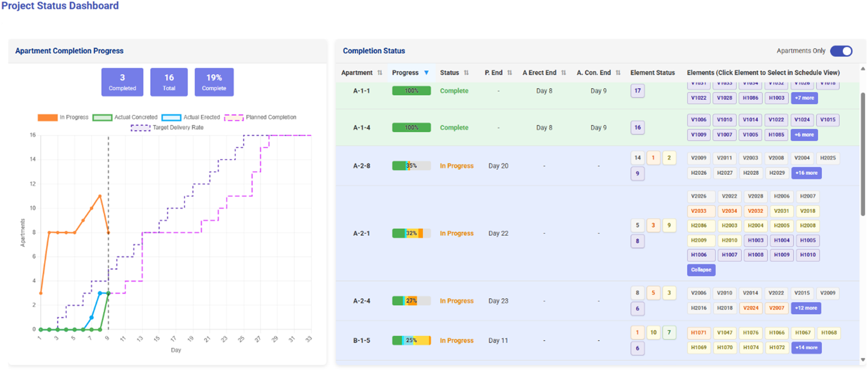Toggle Target Delivery Rate legend series
Screen dimensions: 868x371
(x=167, y=128)
